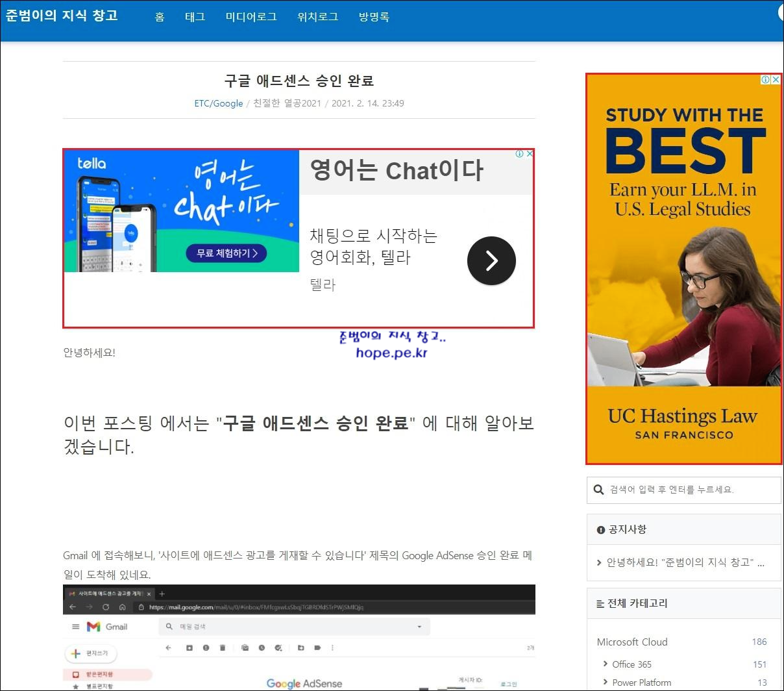The width and height of the screenshot is (784, 691).
Task: Expand the chevron next to Office 365
Action: (x=606, y=664)
